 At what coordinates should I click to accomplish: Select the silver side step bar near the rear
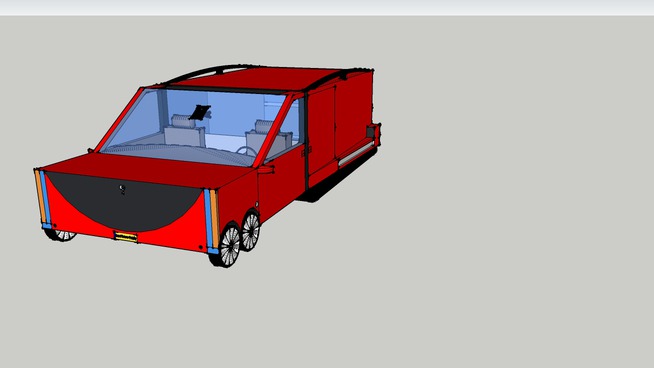[356, 154]
